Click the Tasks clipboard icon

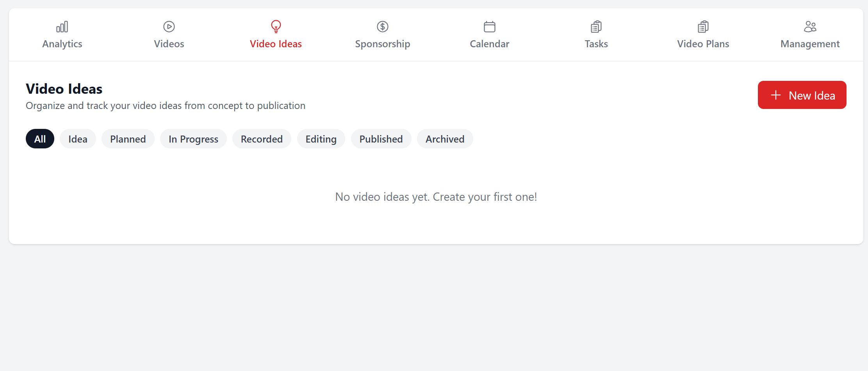(596, 27)
